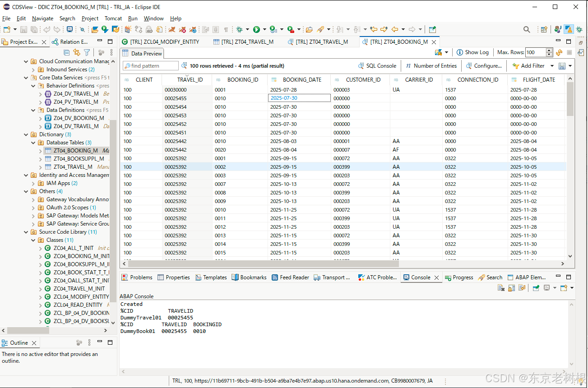Open the Configure... dialog in Data Preview
The width and height of the screenshot is (588, 388).
[484, 66]
